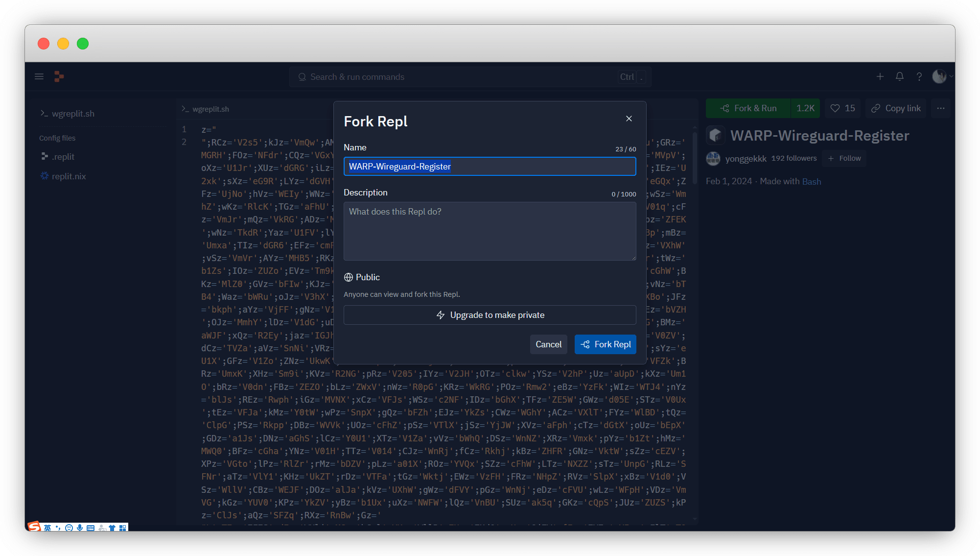Like the Repl with heart icon
This screenshot has height=556, width=980.
[842, 108]
